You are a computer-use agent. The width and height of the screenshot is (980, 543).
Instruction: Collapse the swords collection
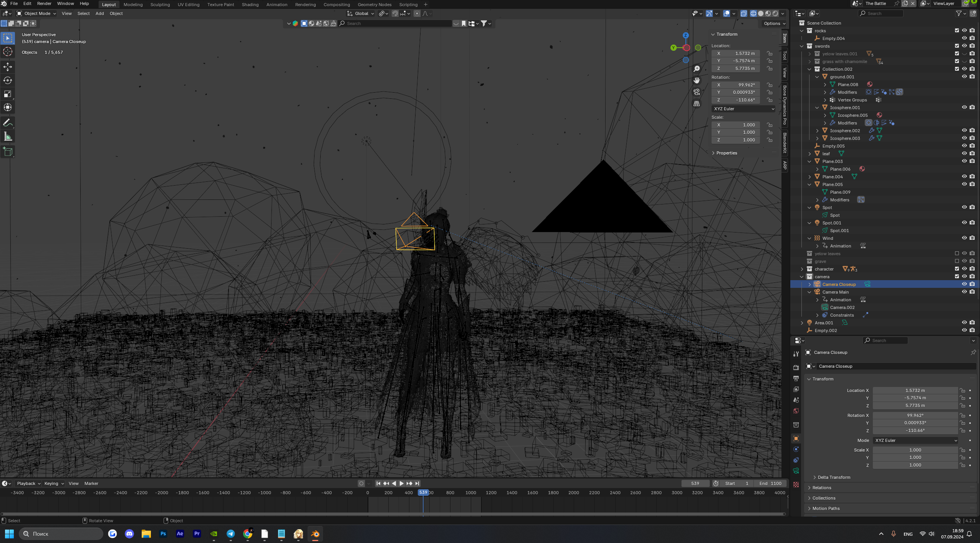pos(802,46)
